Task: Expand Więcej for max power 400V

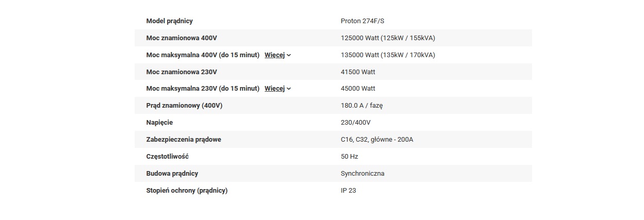Action: point(278,55)
